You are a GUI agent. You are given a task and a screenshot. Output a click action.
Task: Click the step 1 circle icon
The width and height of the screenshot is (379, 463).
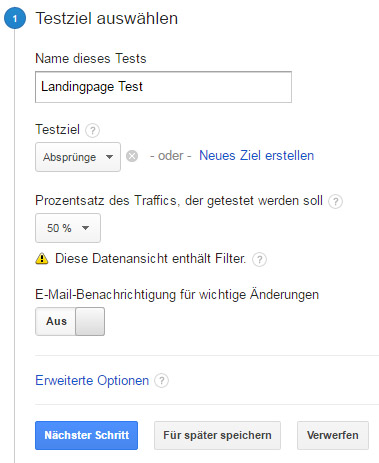(15, 18)
